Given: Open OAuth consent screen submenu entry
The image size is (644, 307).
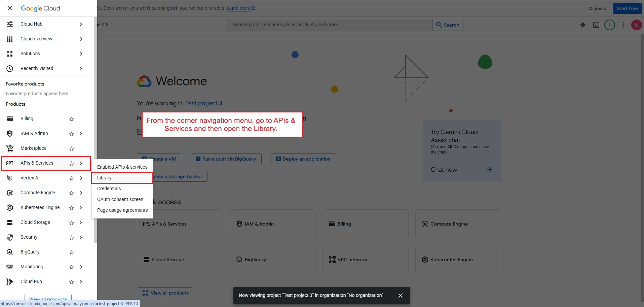Looking at the screenshot, I should pos(122,199).
